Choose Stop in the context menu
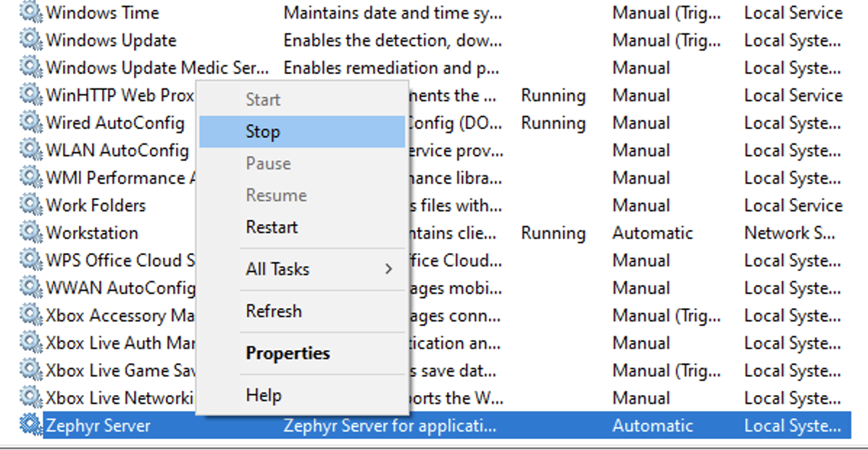 [x=263, y=132]
